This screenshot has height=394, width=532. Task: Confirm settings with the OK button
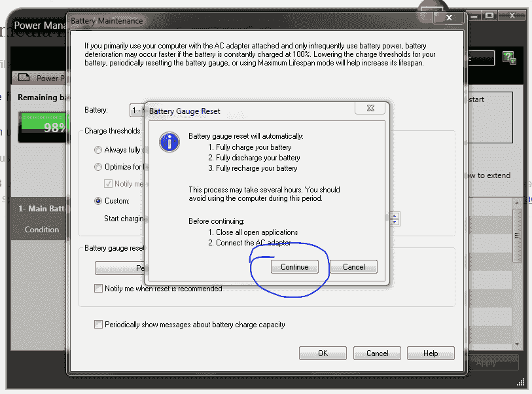point(323,353)
